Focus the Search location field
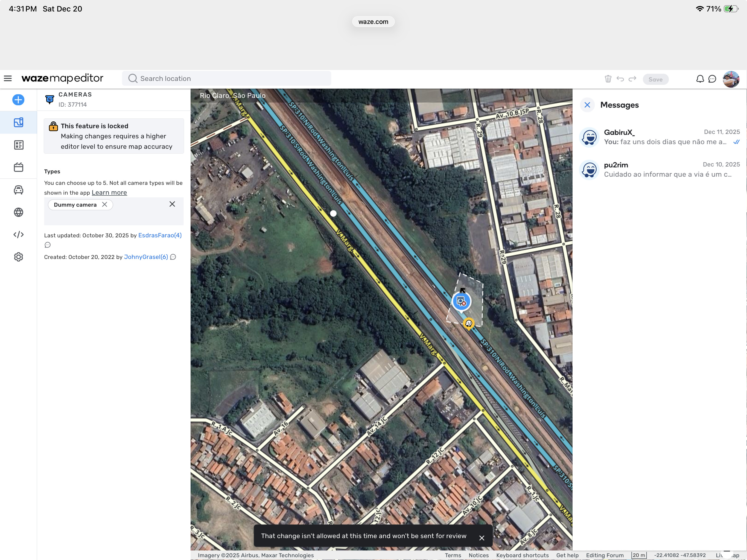 [x=226, y=78]
